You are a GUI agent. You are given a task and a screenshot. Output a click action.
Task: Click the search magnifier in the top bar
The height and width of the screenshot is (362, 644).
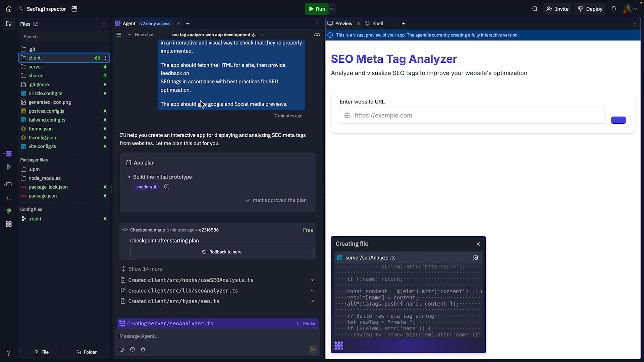click(x=535, y=9)
